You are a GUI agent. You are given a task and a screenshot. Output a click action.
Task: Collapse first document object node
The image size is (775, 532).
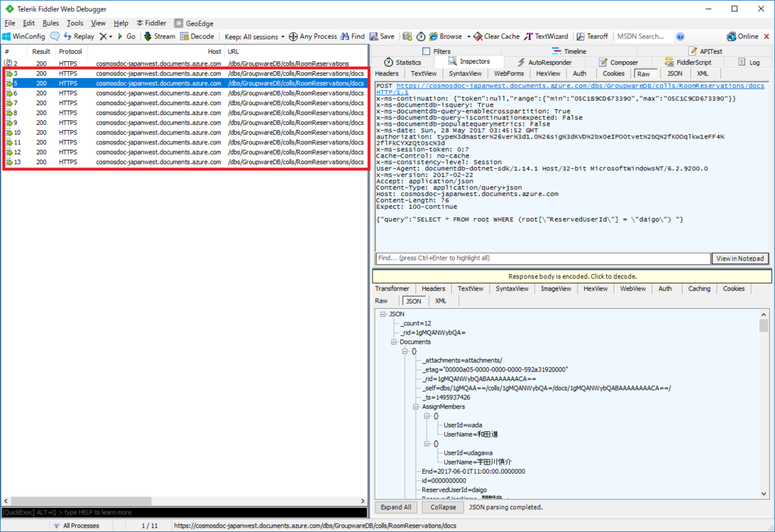405,351
